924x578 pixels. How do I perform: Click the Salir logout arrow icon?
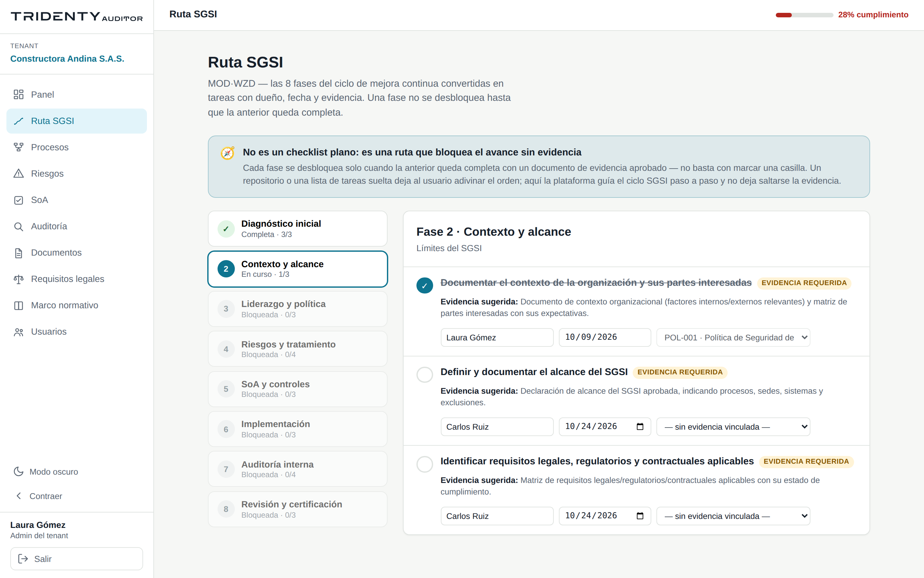pos(23,558)
